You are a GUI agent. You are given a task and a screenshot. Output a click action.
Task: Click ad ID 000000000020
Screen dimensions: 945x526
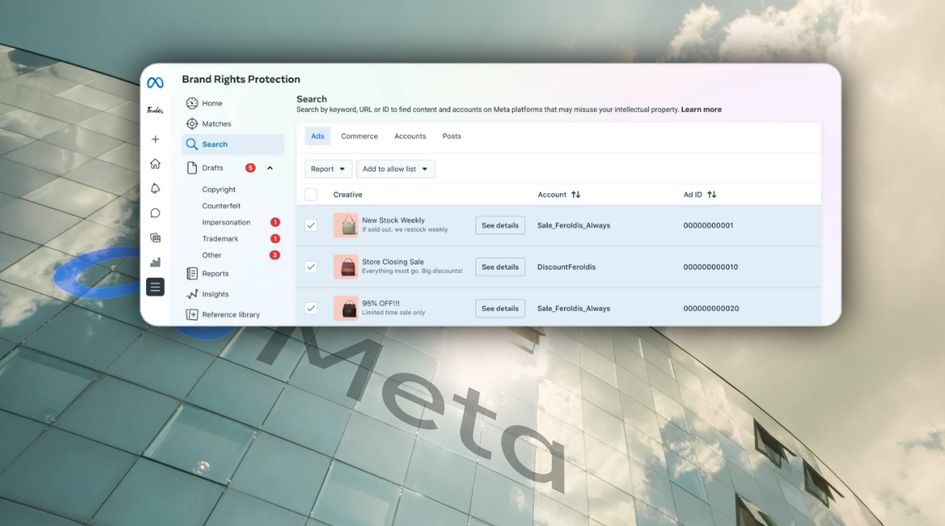coord(711,308)
